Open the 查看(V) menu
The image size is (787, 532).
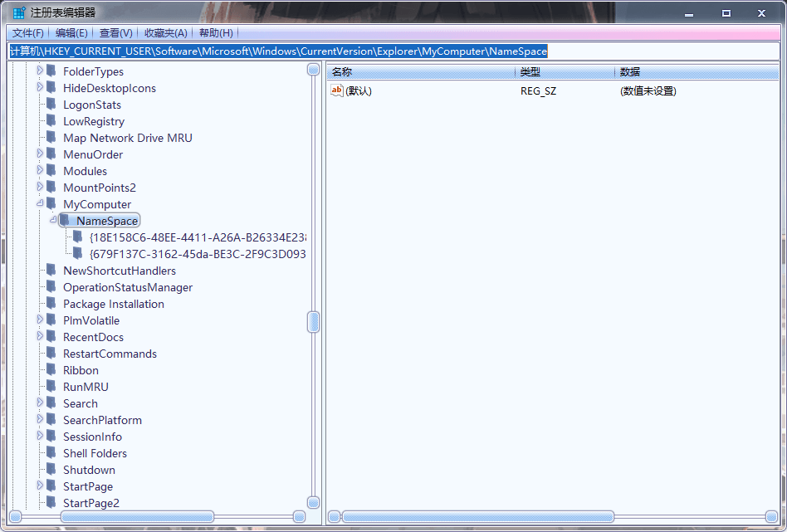click(116, 33)
